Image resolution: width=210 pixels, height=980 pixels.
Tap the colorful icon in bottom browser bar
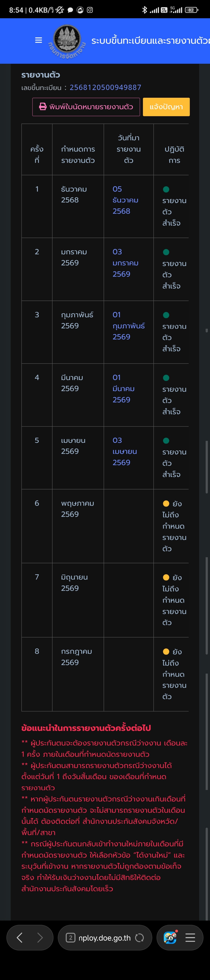coord(170,938)
